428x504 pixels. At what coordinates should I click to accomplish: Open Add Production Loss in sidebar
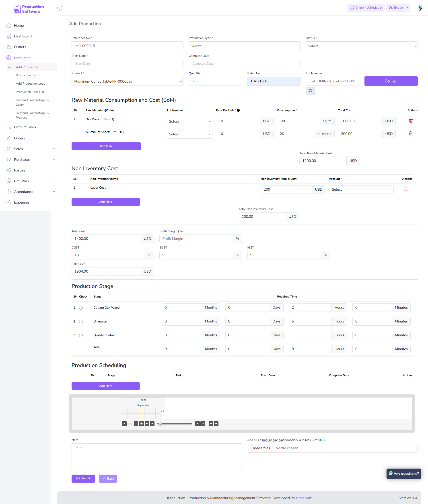(30, 84)
